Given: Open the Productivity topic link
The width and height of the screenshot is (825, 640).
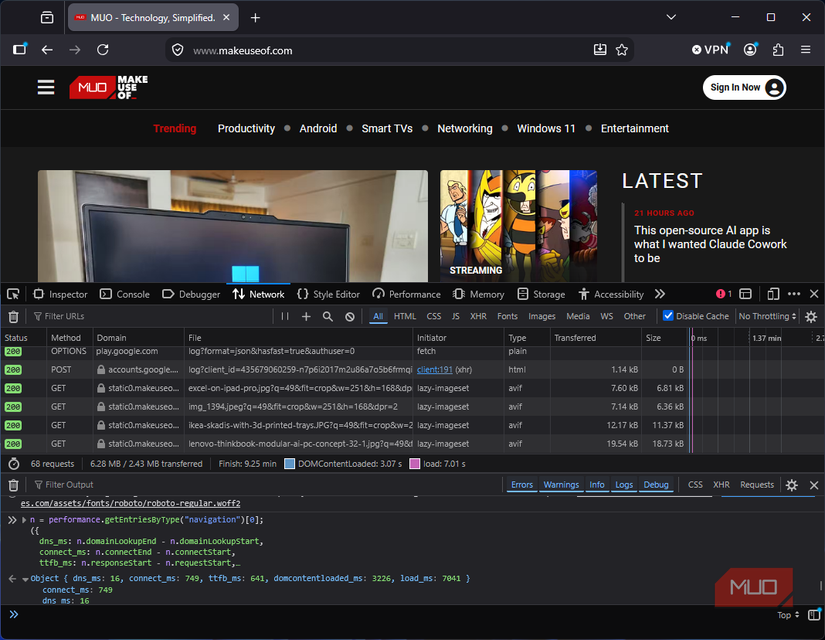Looking at the screenshot, I should (246, 128).
